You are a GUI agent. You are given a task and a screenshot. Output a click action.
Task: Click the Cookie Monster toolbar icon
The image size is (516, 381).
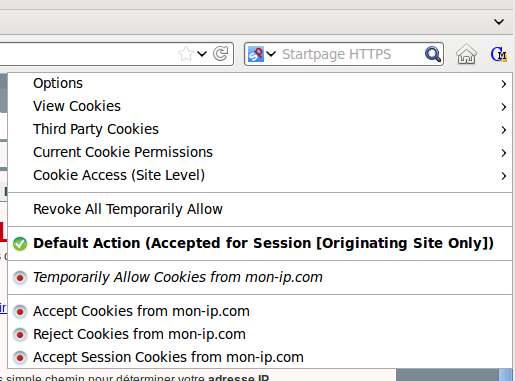[x=499, y=54]
